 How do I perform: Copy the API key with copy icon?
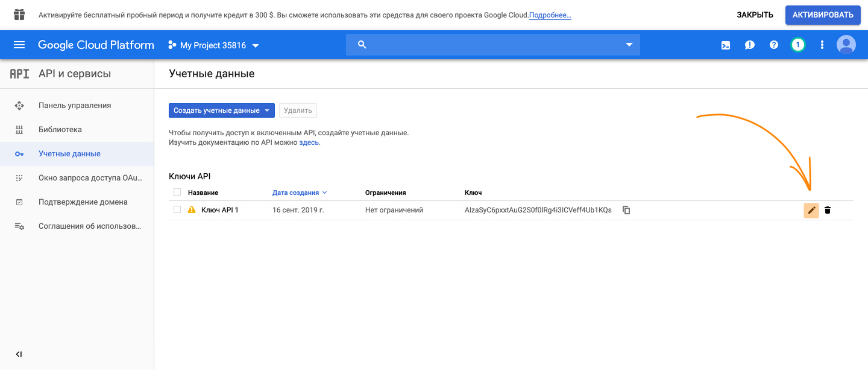click(626, 210)
